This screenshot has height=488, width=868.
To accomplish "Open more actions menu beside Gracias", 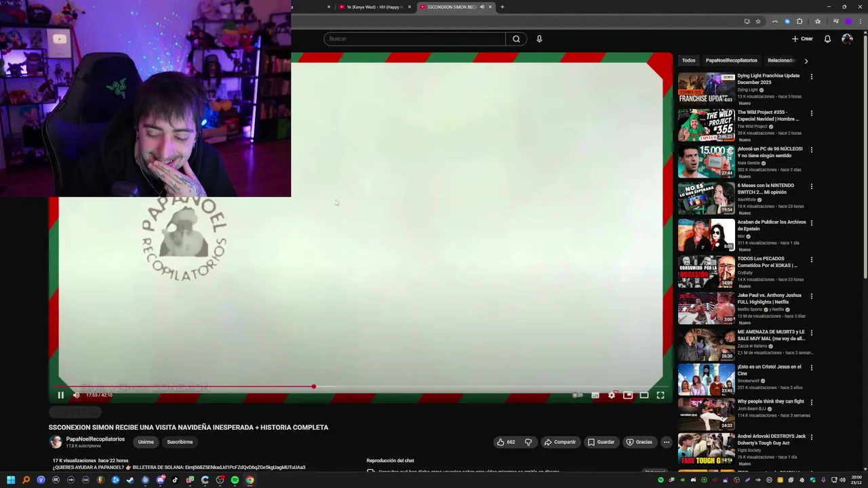I will 666,442.
